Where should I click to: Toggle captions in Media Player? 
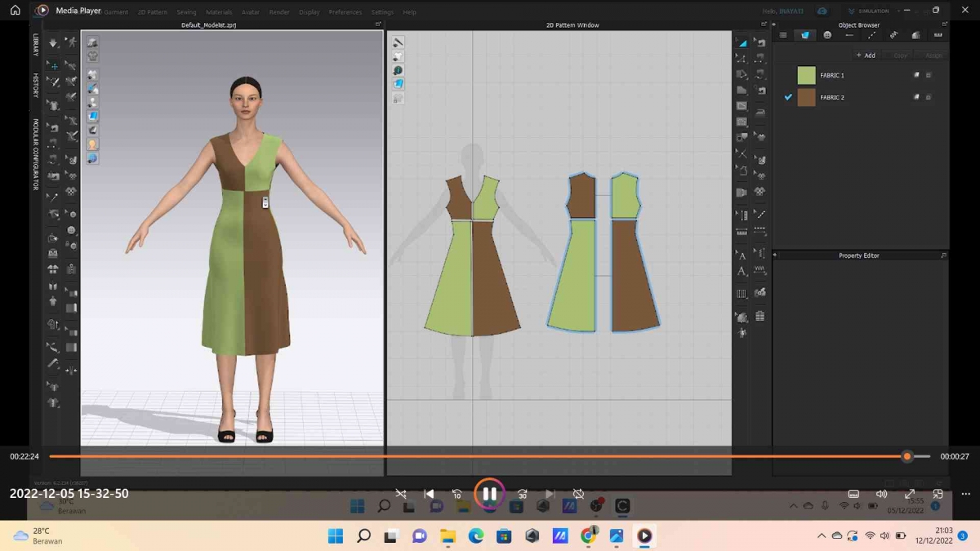coord(853,494)
